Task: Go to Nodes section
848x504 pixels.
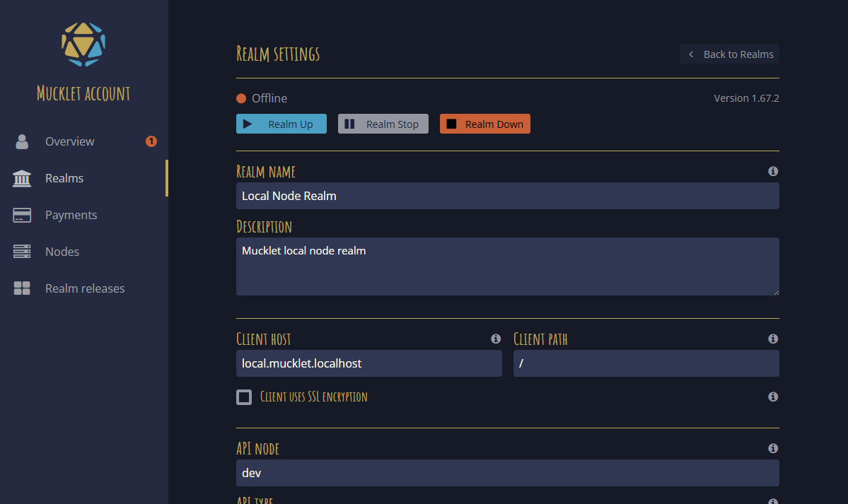Action: click(x=62, y=252)
